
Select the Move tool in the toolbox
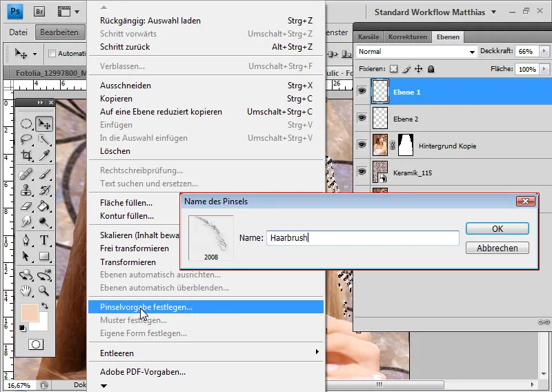[x=44, y=124]
